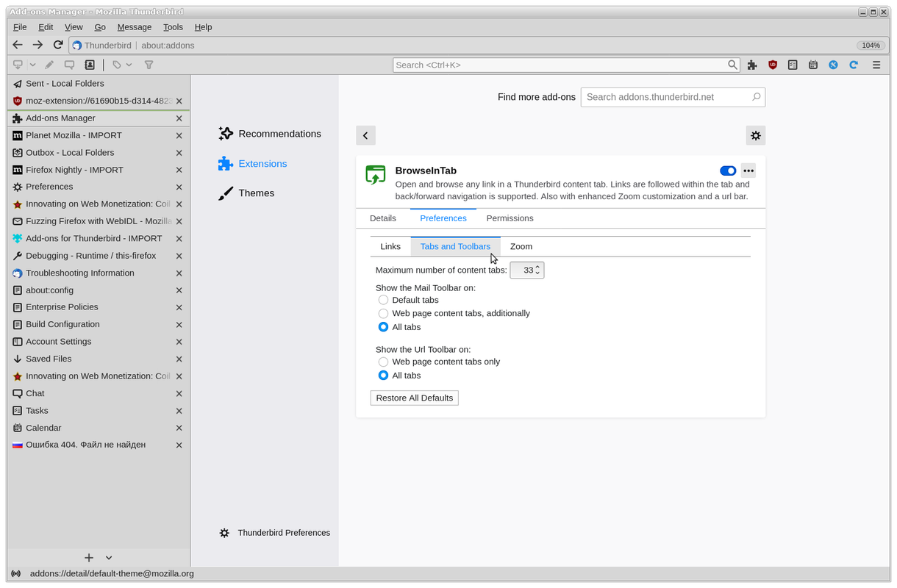Click the about:addons url field
Viewport: 897px width, 588px height.
478,46
